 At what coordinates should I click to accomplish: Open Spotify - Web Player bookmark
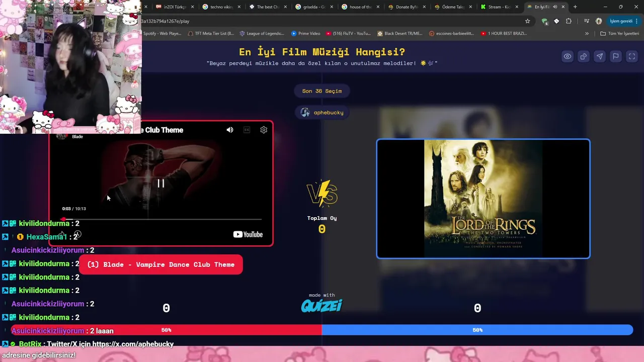click(x=162, y=33)
